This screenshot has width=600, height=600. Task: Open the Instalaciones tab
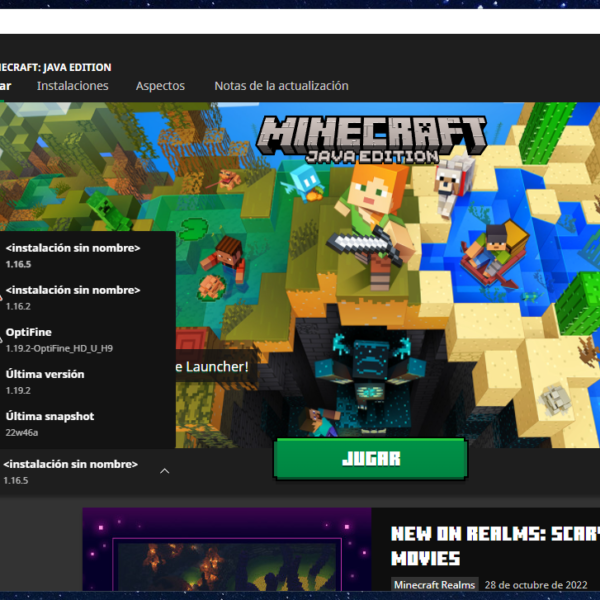73,86
